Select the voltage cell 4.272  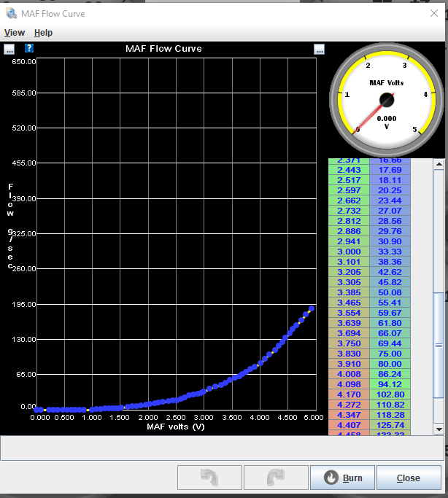(349, 405)
